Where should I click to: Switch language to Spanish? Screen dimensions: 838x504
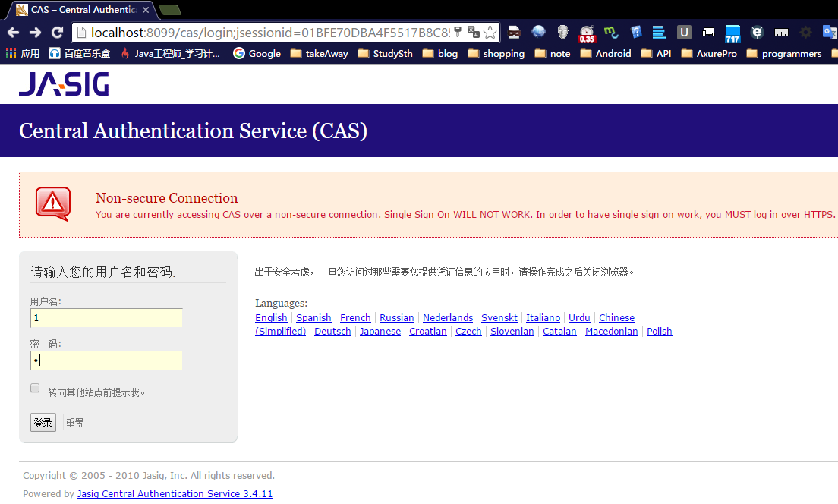click(x=313, y=317)
